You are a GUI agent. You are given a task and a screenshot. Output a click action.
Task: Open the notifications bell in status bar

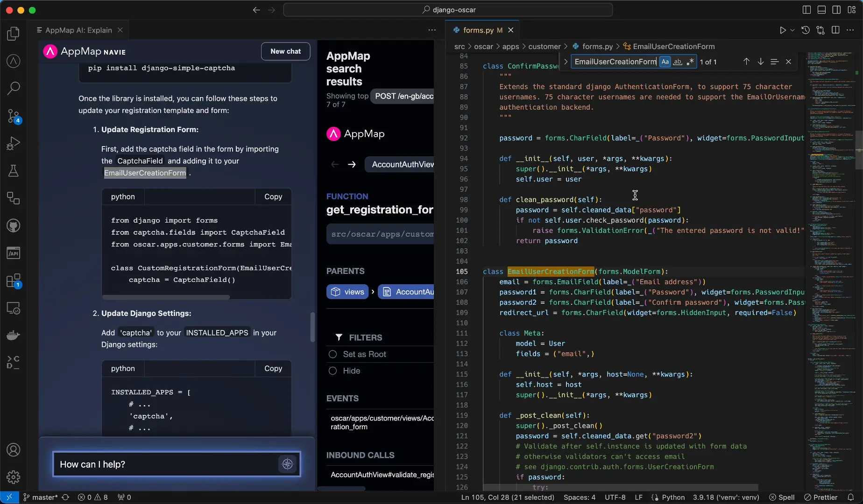pos(851,497)
